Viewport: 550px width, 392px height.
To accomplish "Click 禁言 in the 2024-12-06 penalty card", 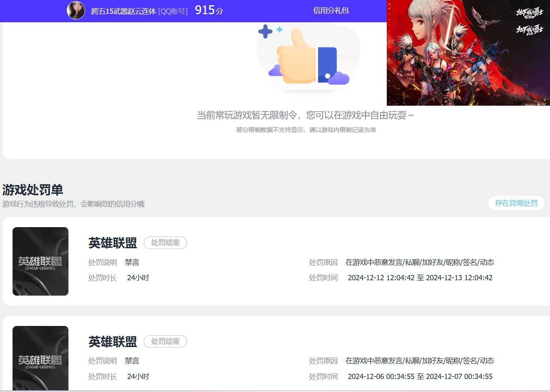I will (x=132, y=361).
